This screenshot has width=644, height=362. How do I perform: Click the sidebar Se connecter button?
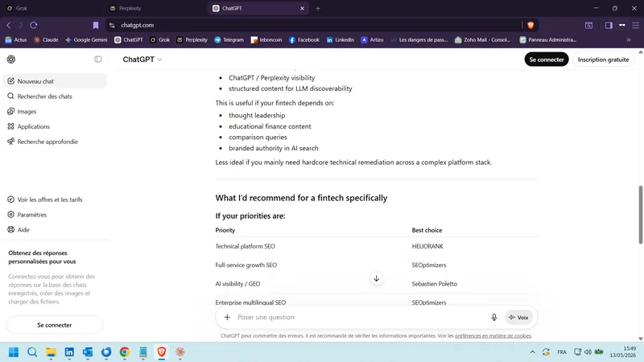click(54, 325)
